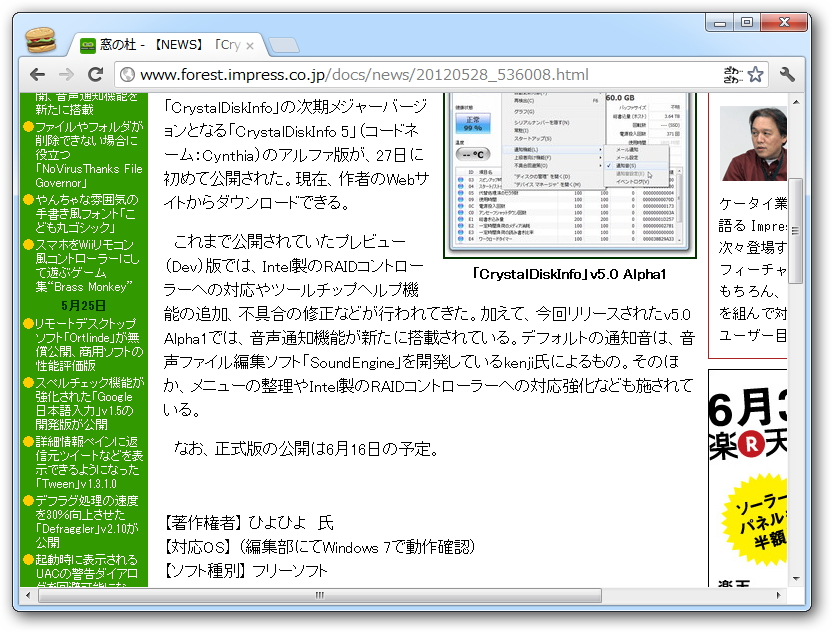The width and height of the screenshot is (832, 632).
Task: Open the handwritten-font こども丸ゴシック article link
Action: (x=85, y=213)
